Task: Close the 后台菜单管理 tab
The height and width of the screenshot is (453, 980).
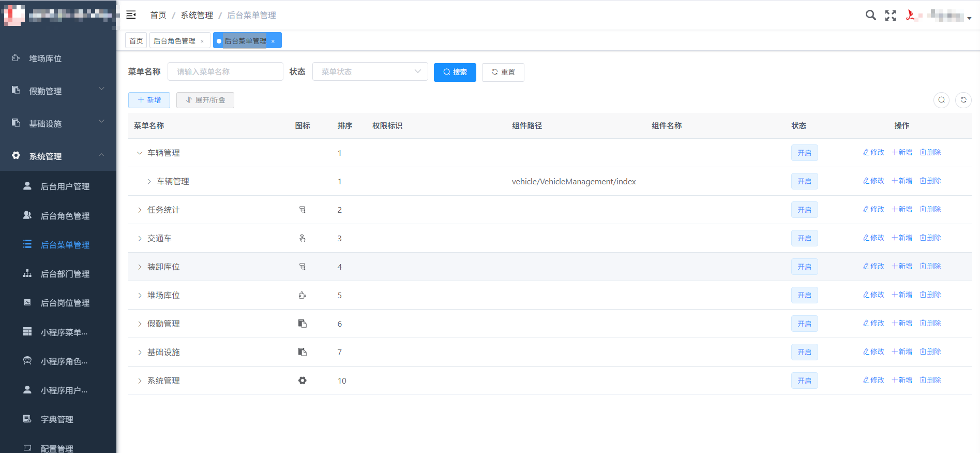Action: tap(273, 41)
